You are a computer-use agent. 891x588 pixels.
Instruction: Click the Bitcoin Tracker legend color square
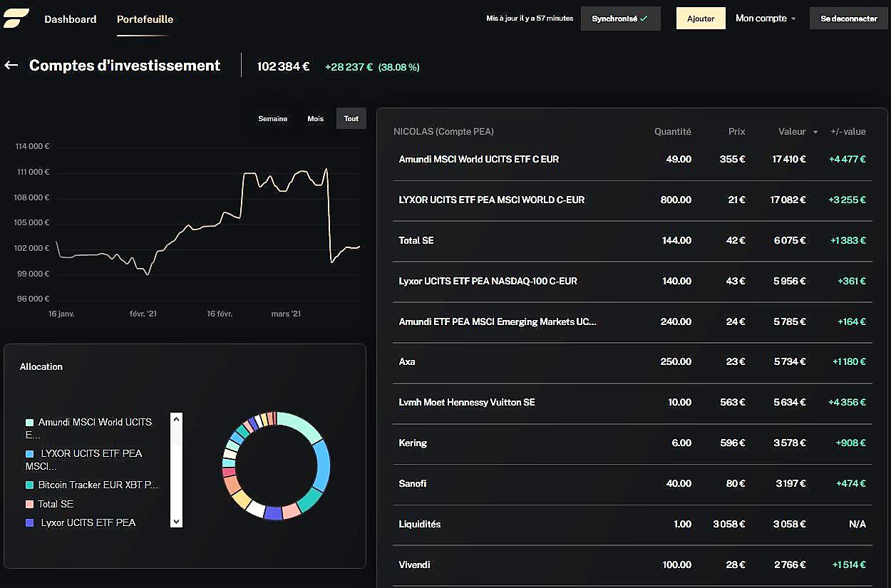click(29, 485)
